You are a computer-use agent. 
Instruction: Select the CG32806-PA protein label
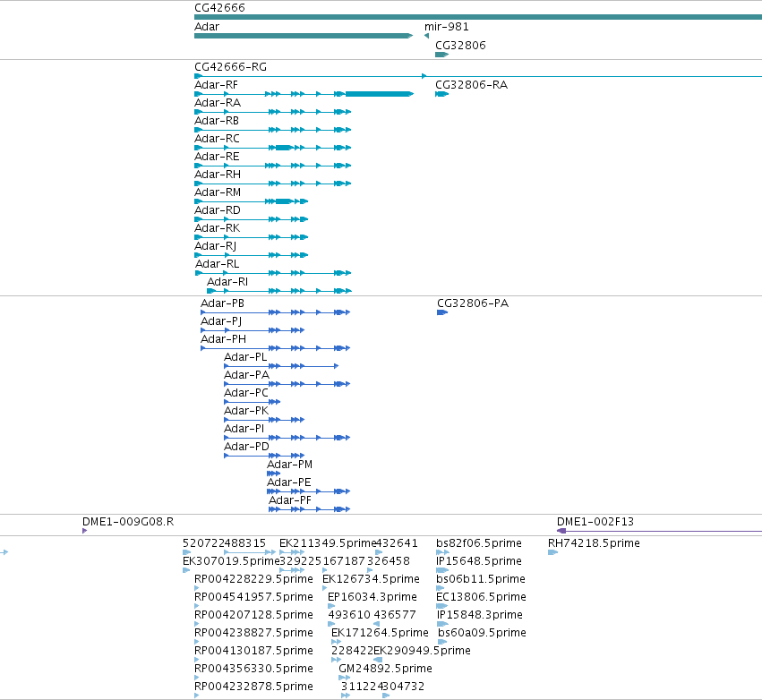(x=473, y=303)
